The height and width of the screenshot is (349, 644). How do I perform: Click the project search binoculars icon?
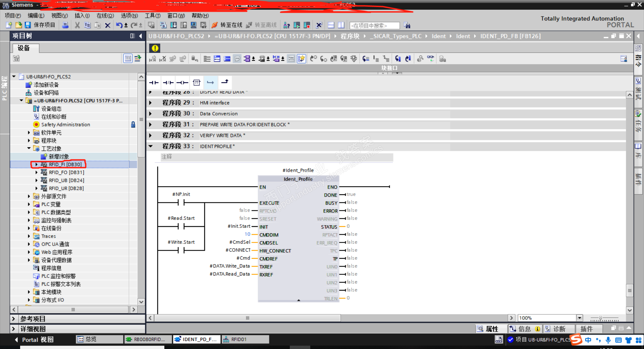[407, 25]
